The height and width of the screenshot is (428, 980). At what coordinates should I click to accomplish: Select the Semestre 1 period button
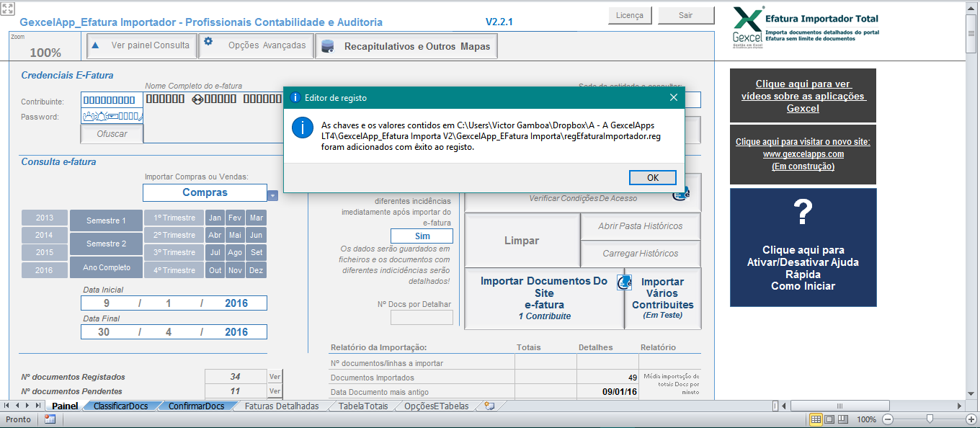coord(106,221)
